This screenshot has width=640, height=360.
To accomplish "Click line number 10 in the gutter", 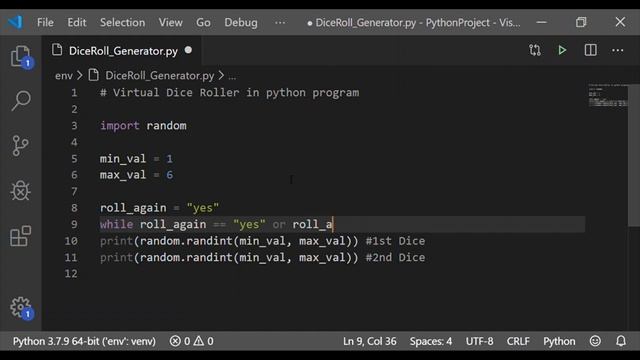I will 71,241.
